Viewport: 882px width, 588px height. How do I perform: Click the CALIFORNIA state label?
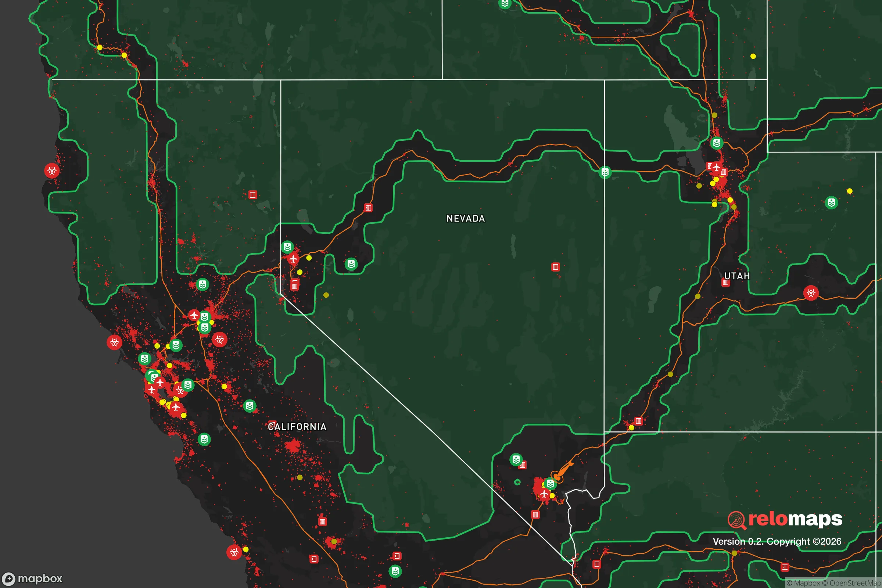[297, 427]
